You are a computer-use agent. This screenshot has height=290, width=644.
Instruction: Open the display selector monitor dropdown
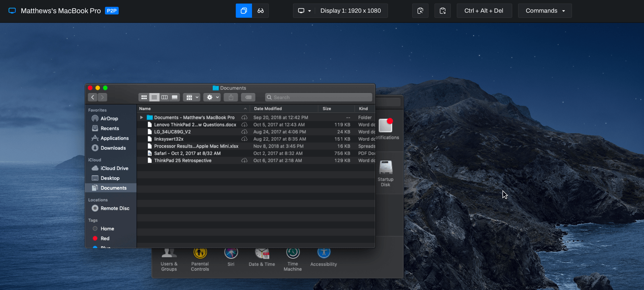pyautogui.click(x=304, y=11)
